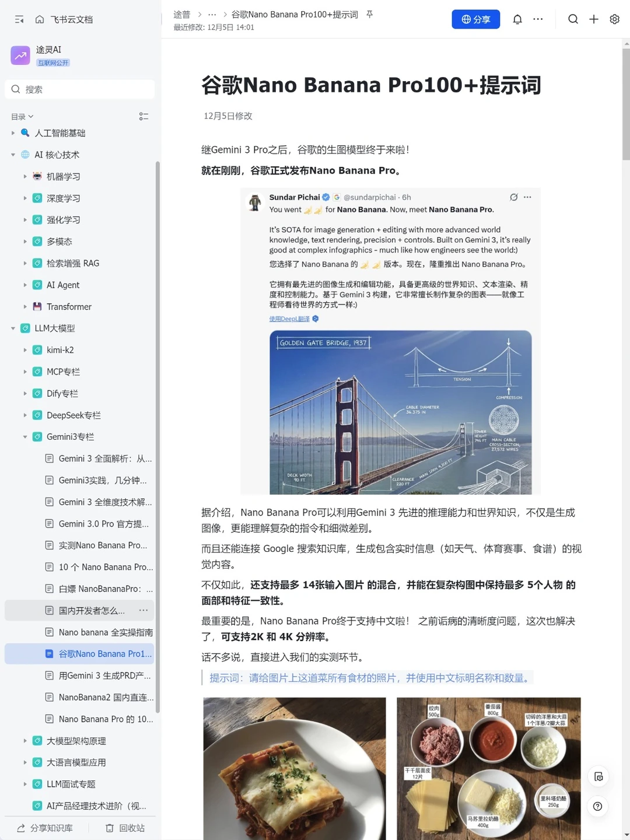Click 使用DeepL翻译 link in tweet
This screenshot has height=840, width=630.
[289, 319]
